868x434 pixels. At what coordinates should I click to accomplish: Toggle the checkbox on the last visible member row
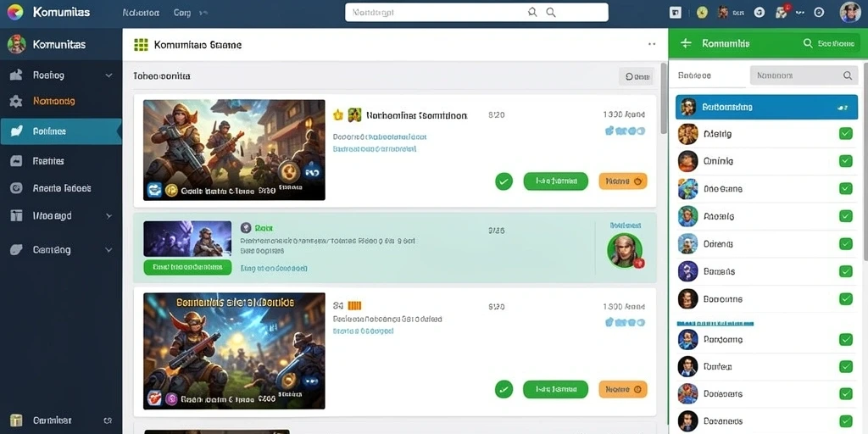tap(845, 421)
